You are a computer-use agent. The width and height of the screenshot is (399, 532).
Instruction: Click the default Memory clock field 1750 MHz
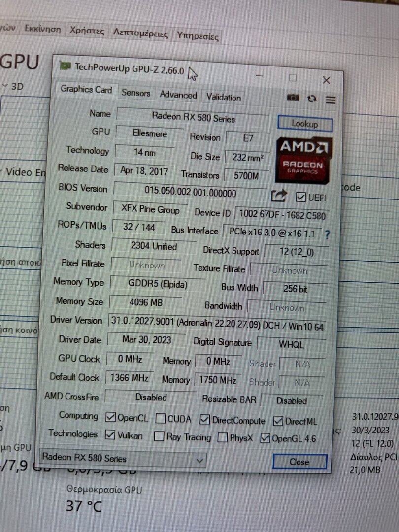click(x=218, y=380)
